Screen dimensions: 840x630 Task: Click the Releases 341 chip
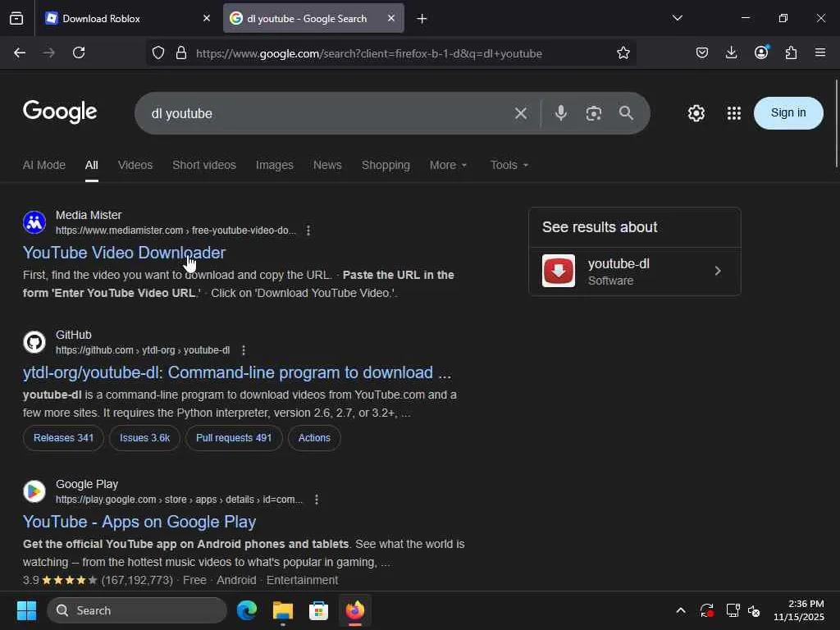tap(63, 438)
